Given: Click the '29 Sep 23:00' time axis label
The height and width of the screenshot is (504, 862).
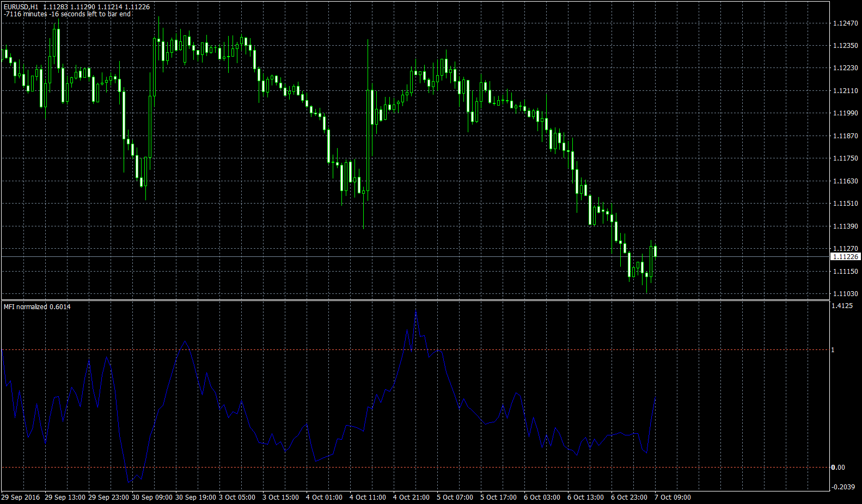Looking at the screenshot, I should (108, 497).
